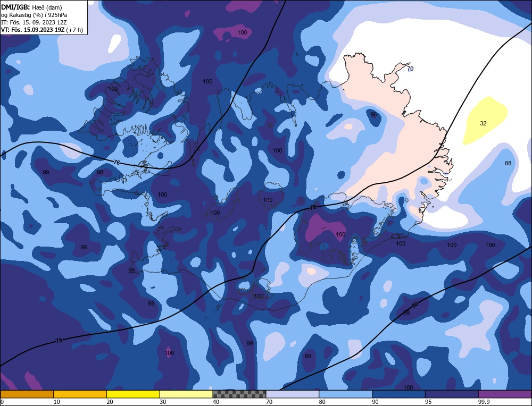Click the '99.9' tick label on legend
The width and height of the screenshot is (532, 406).
coord(484,402)
